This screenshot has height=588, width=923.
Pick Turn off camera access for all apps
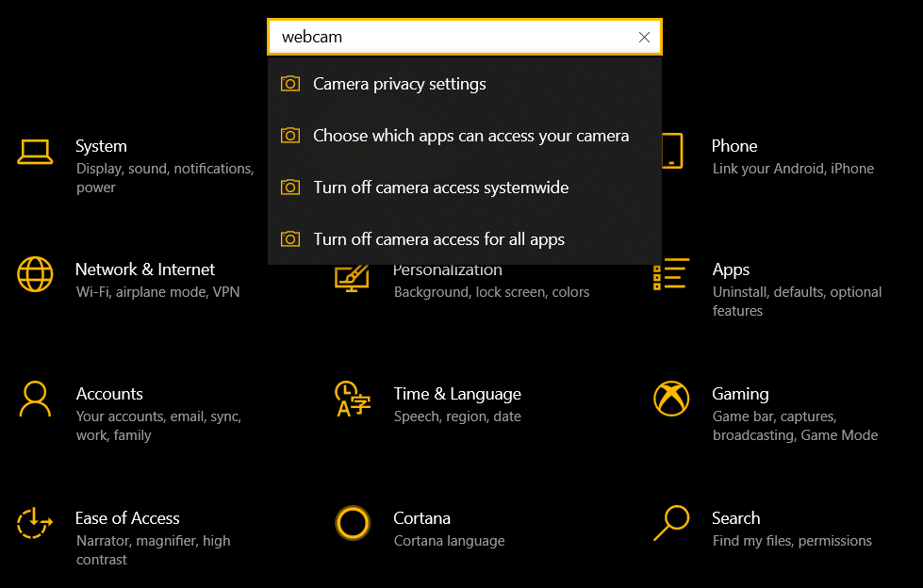[x=438, y=239]
